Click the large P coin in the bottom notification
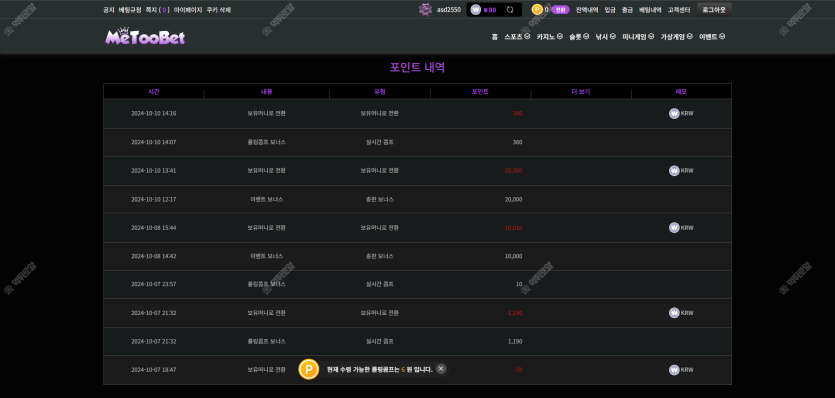 (x=308, y=369)
